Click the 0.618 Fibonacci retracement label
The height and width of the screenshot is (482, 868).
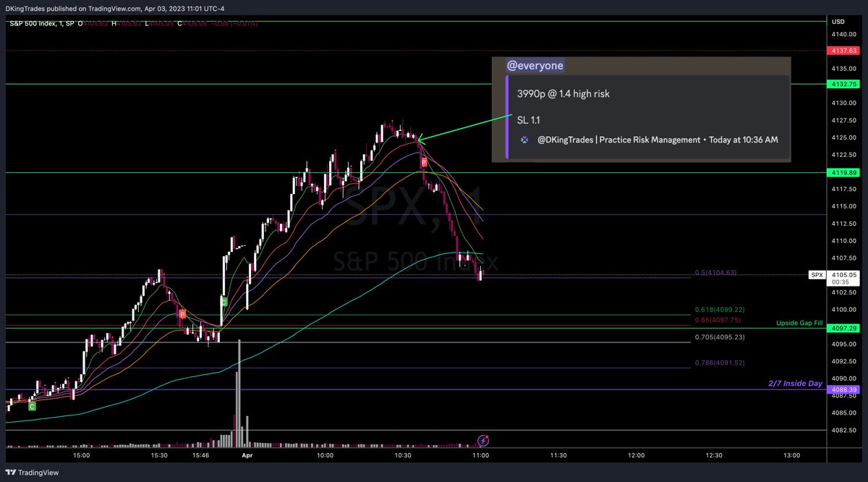click(720, 309)
